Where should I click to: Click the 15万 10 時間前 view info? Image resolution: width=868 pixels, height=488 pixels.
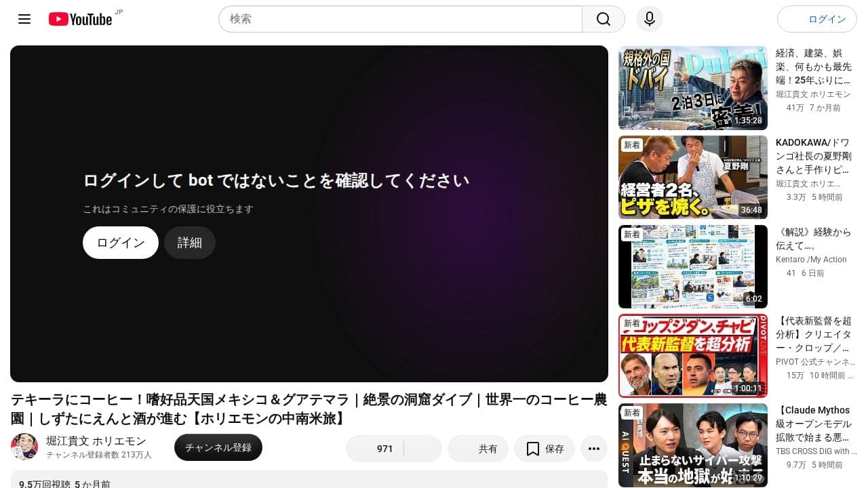(820, 375)
